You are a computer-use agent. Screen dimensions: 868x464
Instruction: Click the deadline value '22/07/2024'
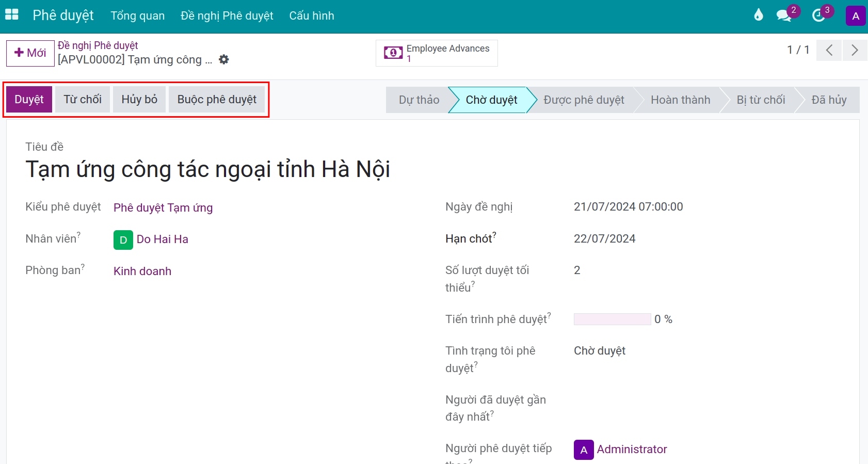tap(605, 239)
